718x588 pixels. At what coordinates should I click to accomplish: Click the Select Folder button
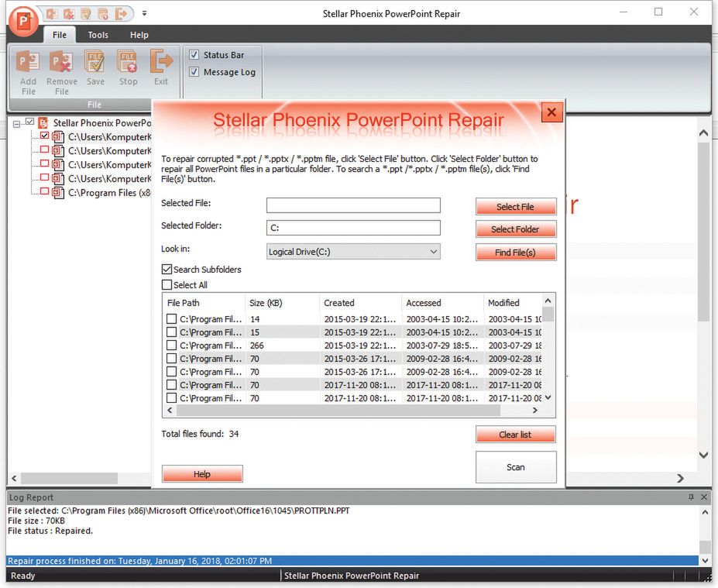tap(516, 229)
